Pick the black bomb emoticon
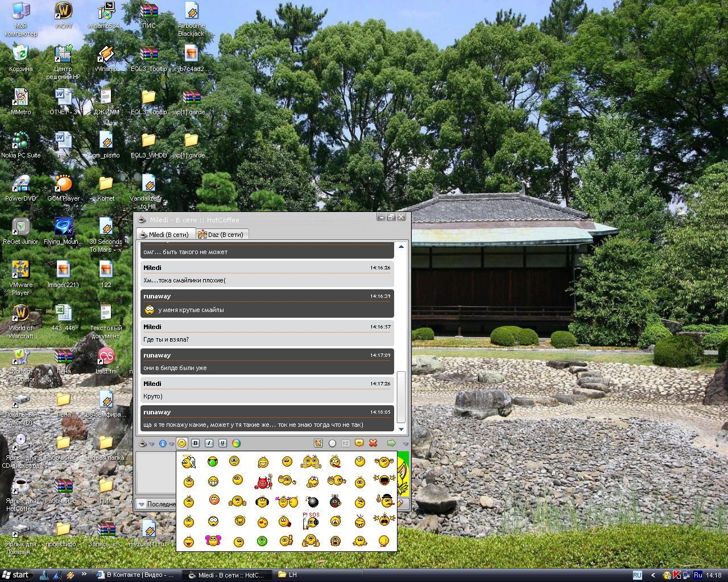Viewport: 728px width, 582px height. click(x=312, y=501)
